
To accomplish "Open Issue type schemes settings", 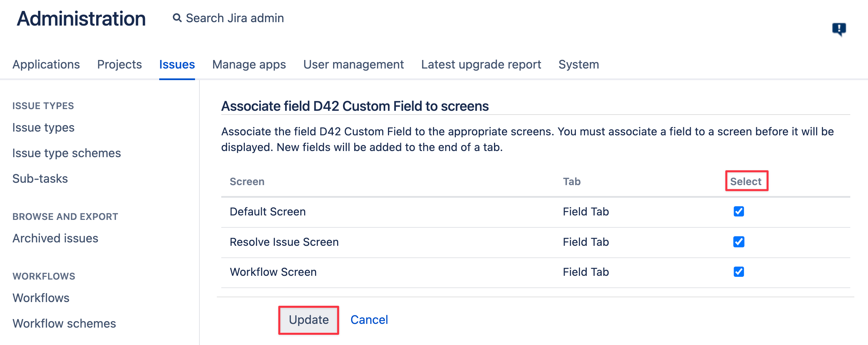I will [66, 153].
